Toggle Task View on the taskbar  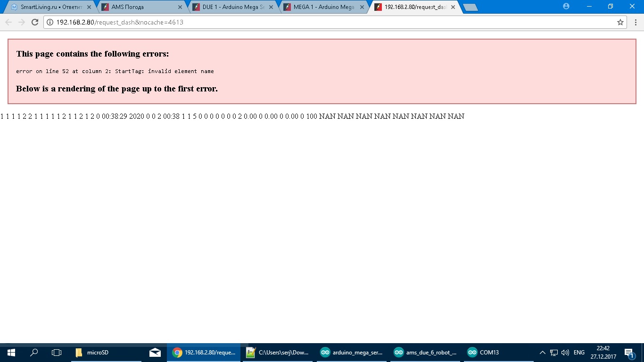[56, 352]
